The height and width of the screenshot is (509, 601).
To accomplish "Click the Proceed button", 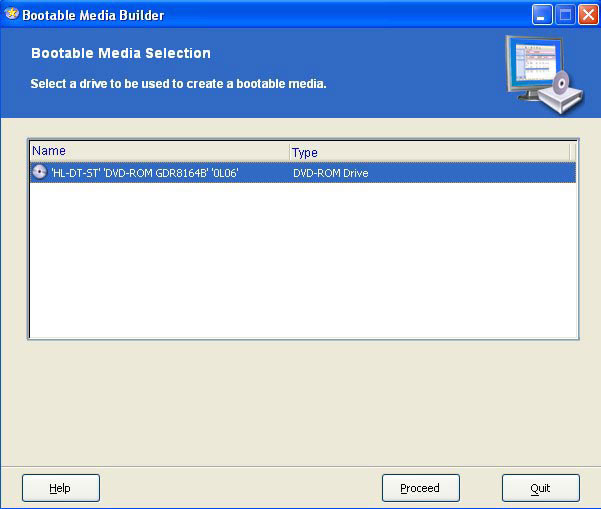I will point(420,488).
